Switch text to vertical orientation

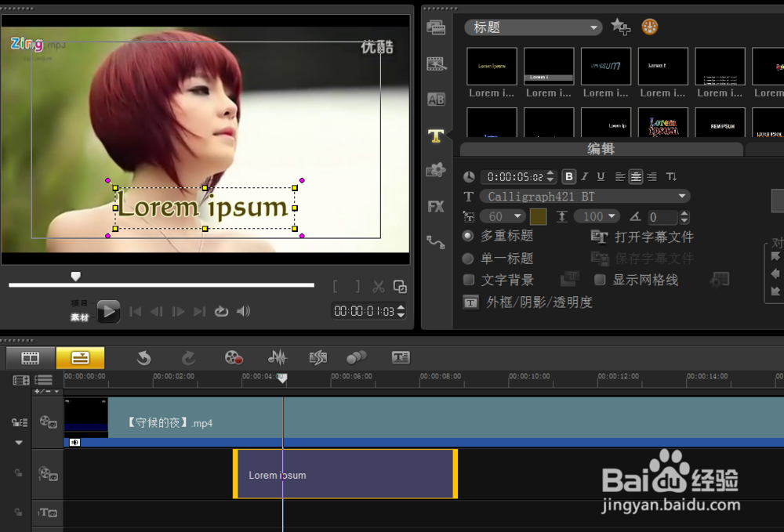point(672,177)
